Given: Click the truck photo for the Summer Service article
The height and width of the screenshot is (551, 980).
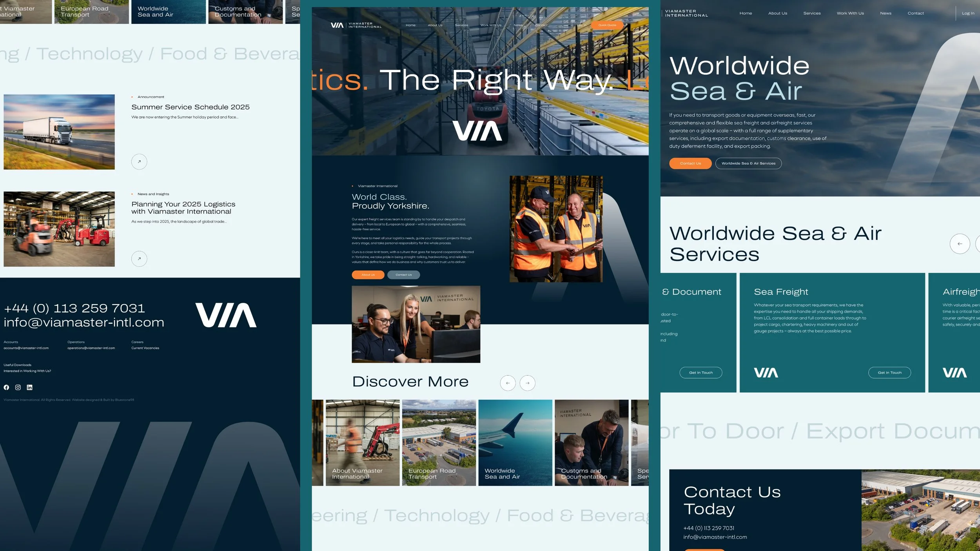Looking at the screenshot, I should [59, 132].
